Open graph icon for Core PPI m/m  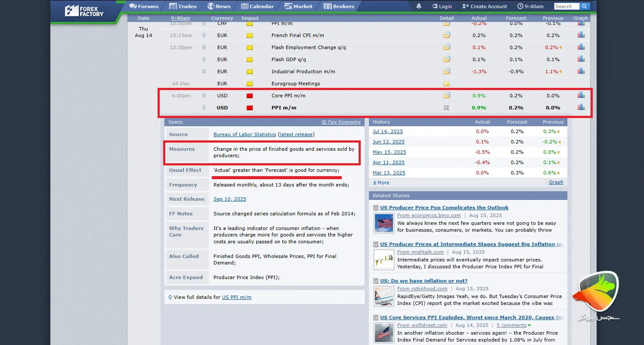581,95
